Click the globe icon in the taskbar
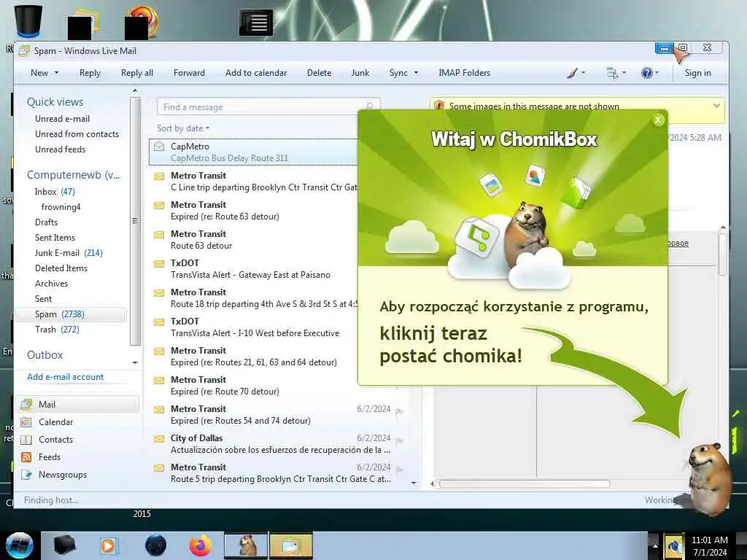Screen dimensions: 747x560 click(155, 545)
